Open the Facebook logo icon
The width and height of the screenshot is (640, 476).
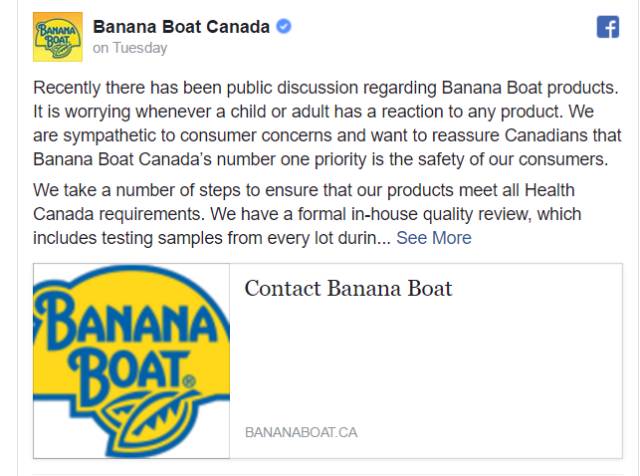tap(608, 27)
